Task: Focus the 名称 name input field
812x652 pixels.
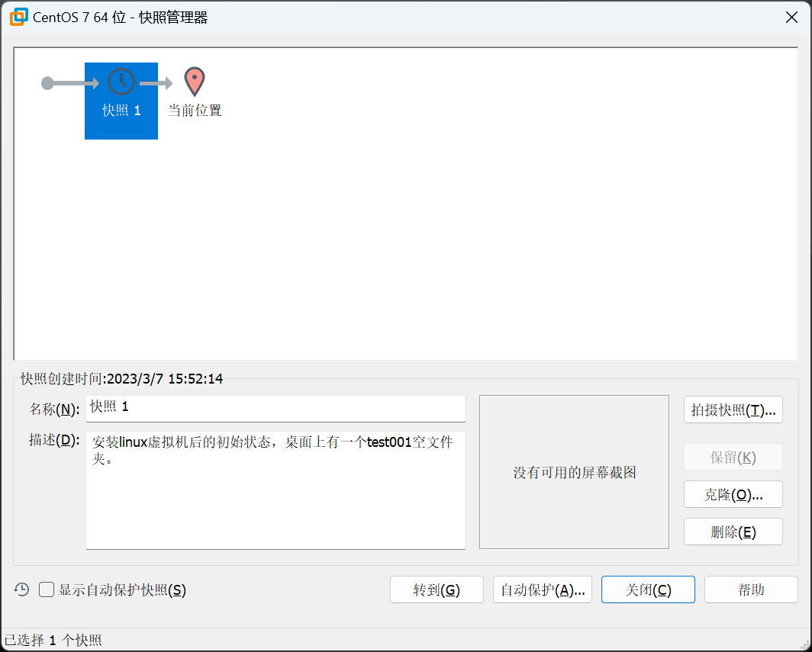Action: coord(275,409)
